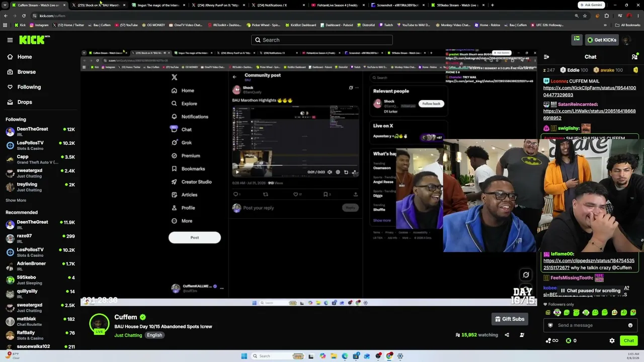Open the KickClipFarm link in chat

click(x=590, y=92)
